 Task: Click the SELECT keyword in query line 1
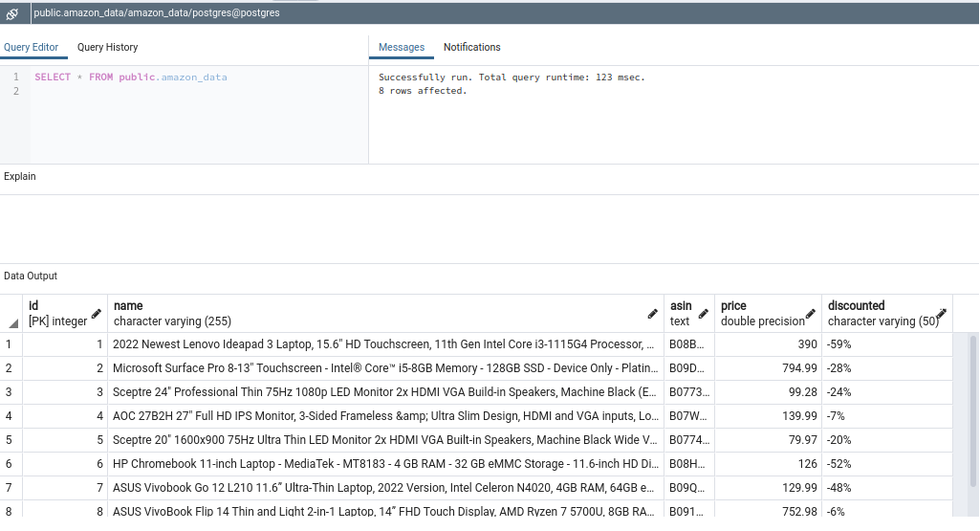point(53,77)
